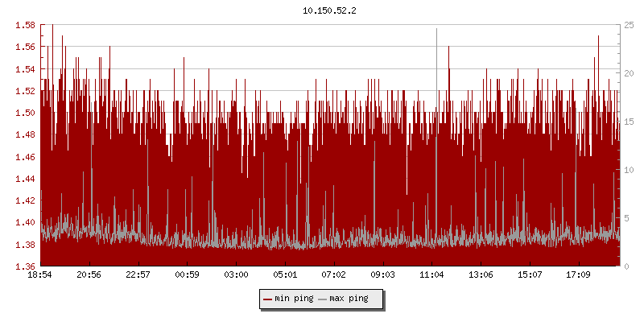Click the 18:54 time axis label
The image size is (644, 322).
pyautogui.click(x=40, y=275)
